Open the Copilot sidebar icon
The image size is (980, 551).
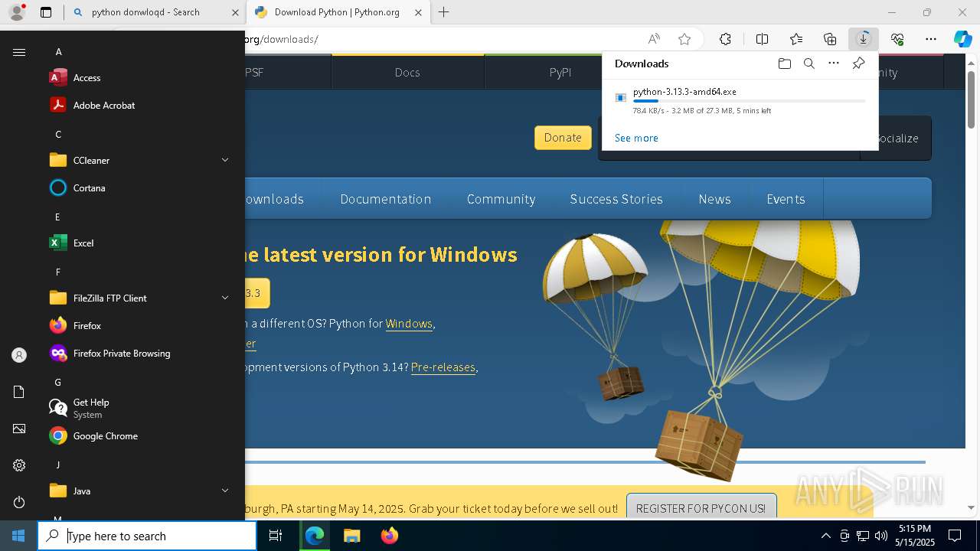click(x=963, y=39)
